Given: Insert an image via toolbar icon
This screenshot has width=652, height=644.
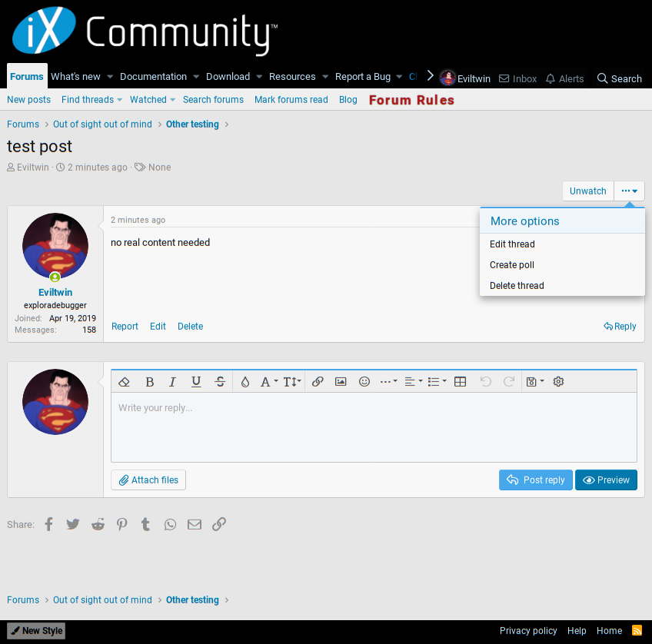Looking at the screenshot, I should [341, 381].
